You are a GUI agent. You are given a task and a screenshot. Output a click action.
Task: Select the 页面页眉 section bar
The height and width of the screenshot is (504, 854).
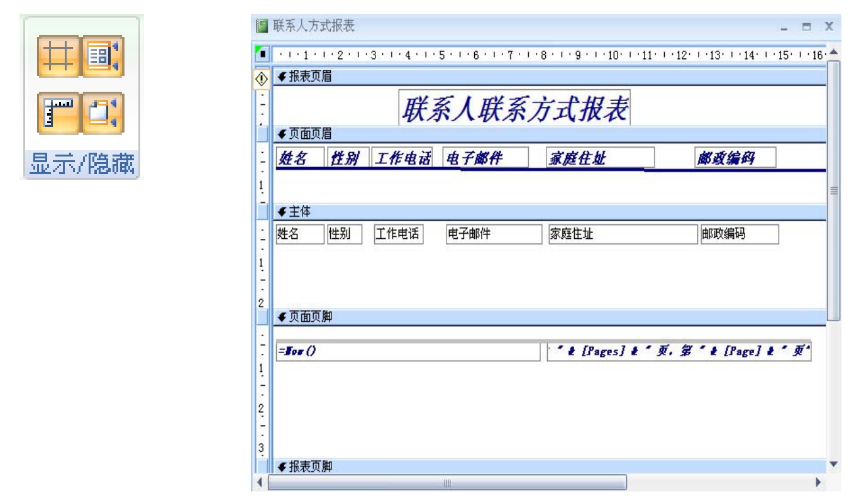(x=547, y=134)
